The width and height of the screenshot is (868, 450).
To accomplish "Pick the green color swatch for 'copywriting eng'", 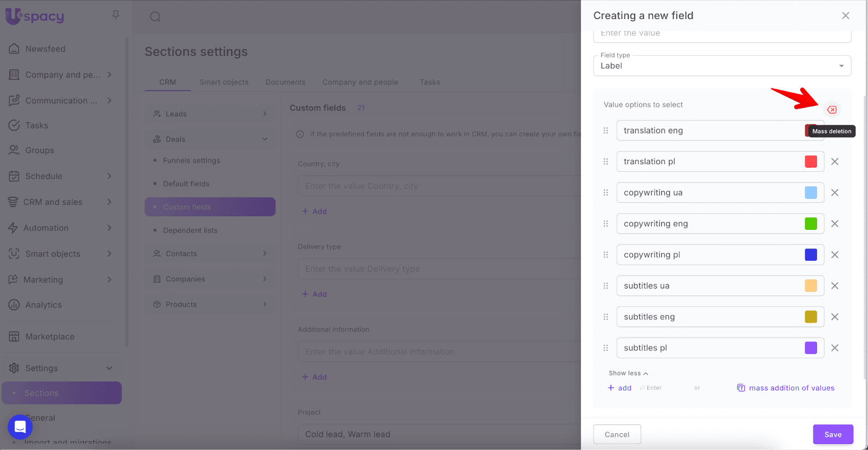I will coord(810,224).
